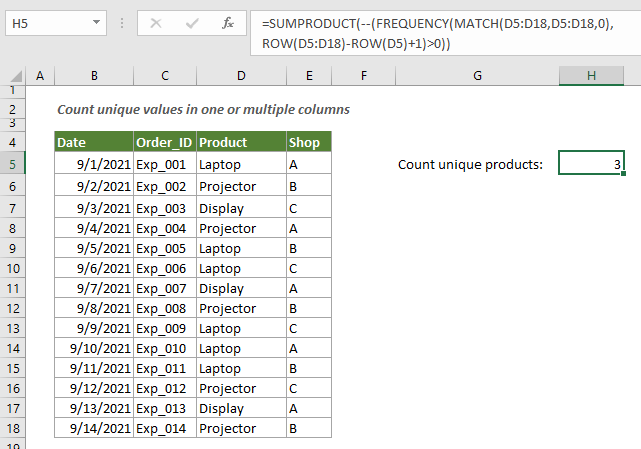Click the Product header cell
This screenshot has width=641, height=449.
coord(240,142)
